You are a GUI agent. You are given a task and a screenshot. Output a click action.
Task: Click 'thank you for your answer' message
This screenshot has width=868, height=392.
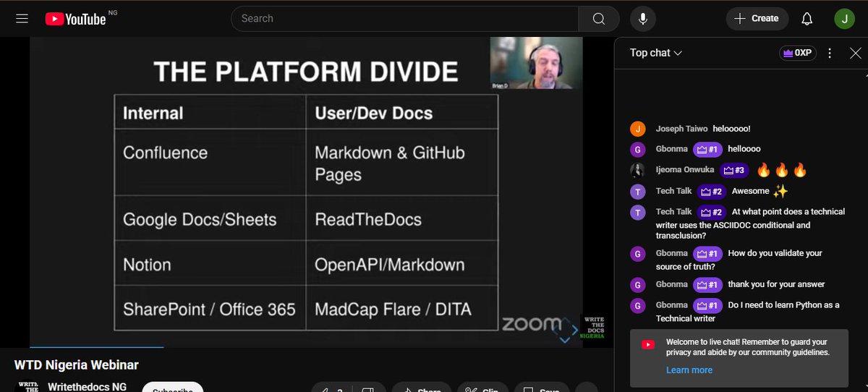point(776,284)
